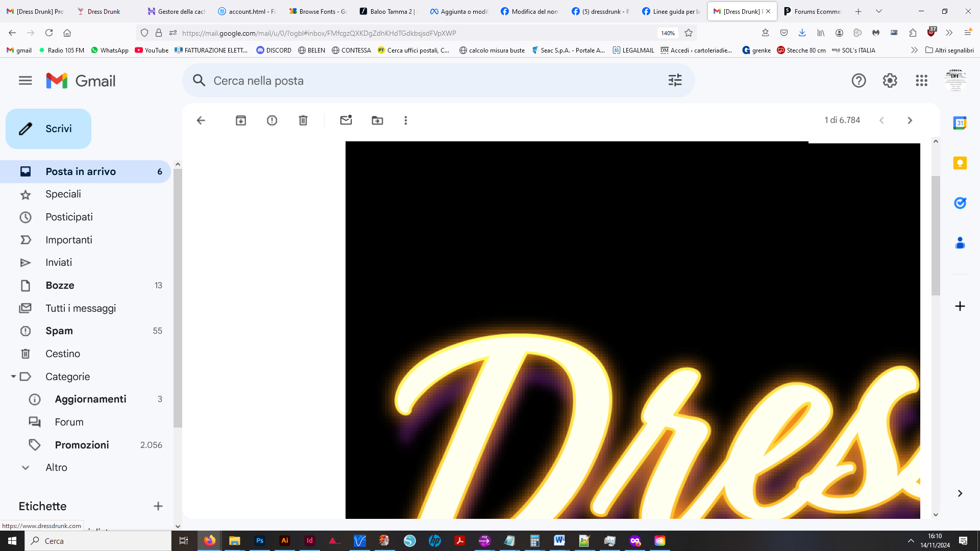
Task: Show advanced search options
Action: [x=675, y=80]
